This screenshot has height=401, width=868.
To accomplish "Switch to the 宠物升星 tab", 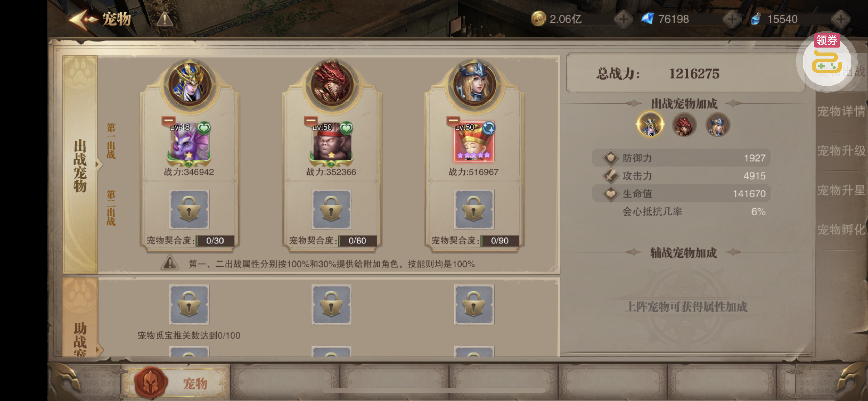I will 841,190.
